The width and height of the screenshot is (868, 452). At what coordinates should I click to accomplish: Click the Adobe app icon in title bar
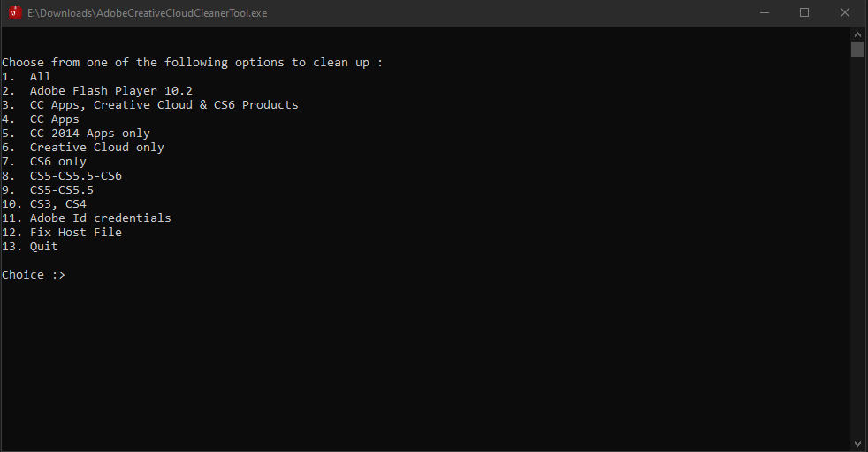click(x=16, y=12)
